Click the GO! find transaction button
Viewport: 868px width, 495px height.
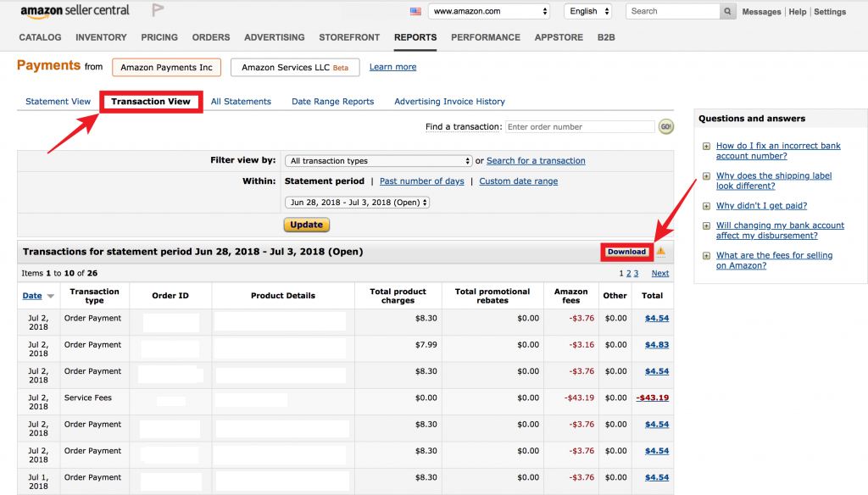click(666, 127)
